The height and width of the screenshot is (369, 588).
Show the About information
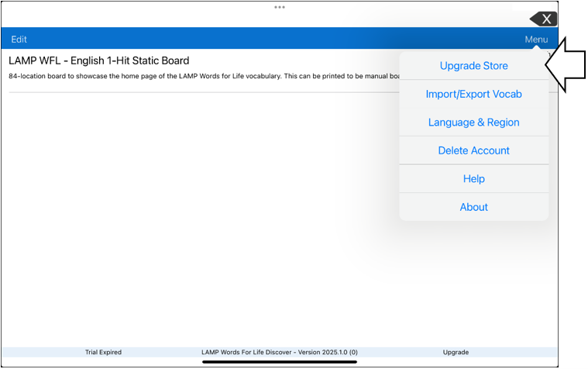(473, 207)
